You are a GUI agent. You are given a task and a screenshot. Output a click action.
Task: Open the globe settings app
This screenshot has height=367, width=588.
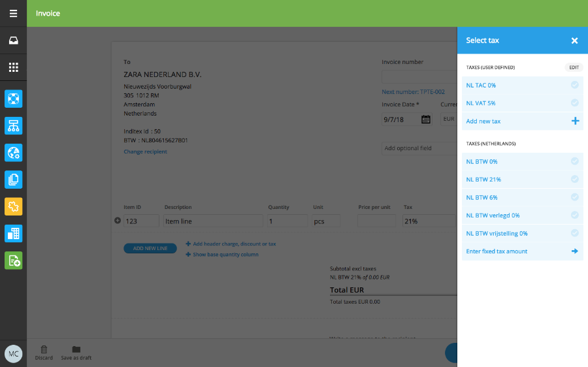[14, 153]
